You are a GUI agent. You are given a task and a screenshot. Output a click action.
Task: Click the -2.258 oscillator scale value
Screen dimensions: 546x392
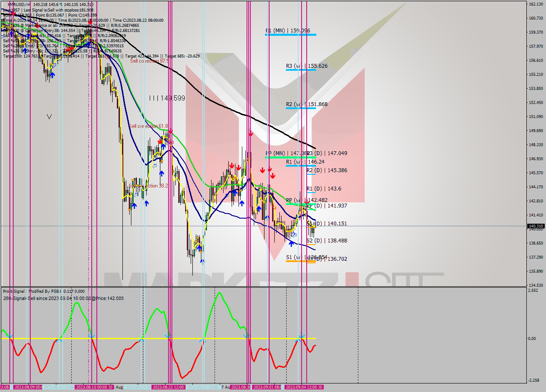(534, 380)
